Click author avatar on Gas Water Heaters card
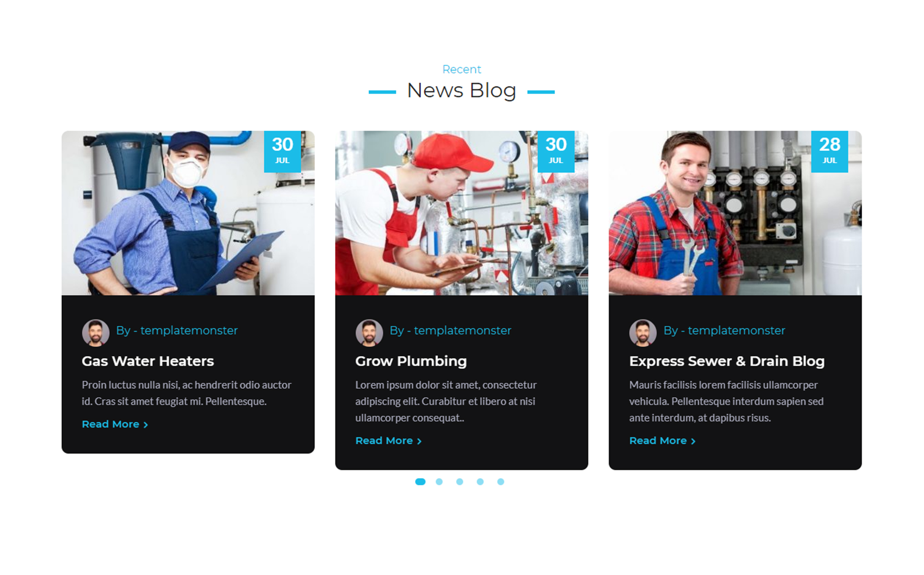This screenshot has height=575, width=924. [x=95, y=333]
